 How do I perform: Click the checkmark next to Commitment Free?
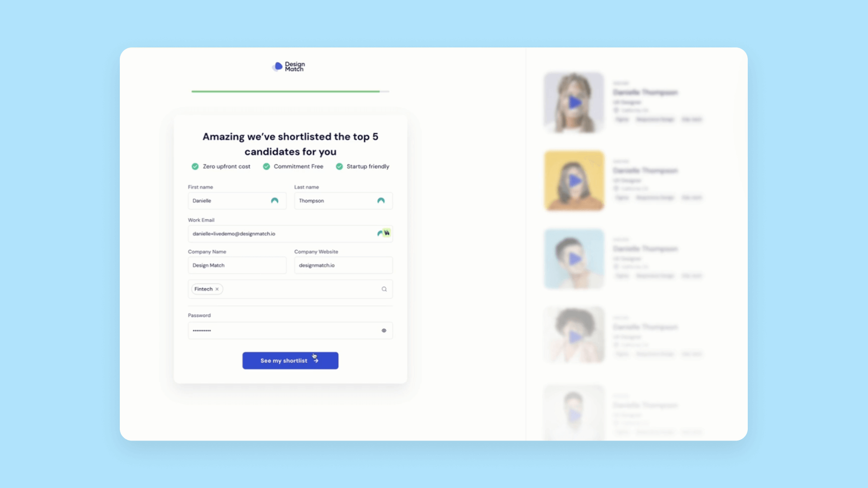coord(266,166)
